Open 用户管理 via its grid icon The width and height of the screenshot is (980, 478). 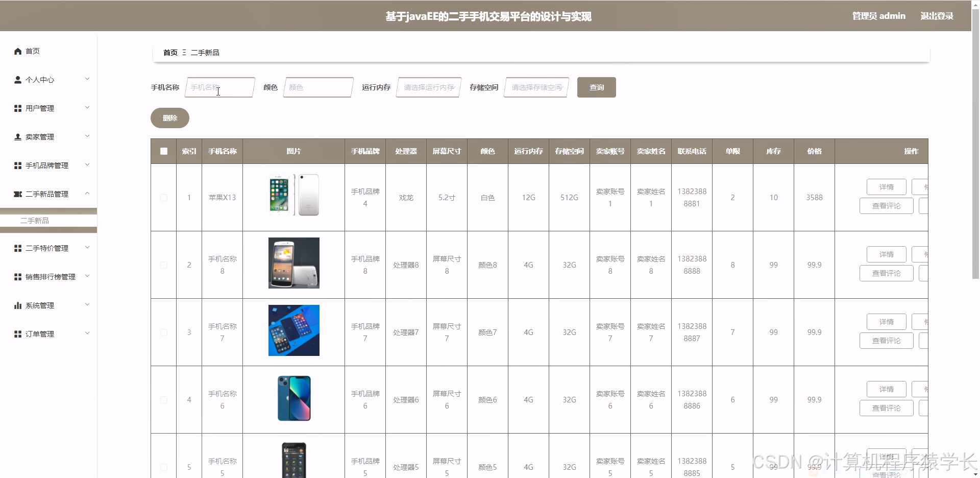pos(18,108)
